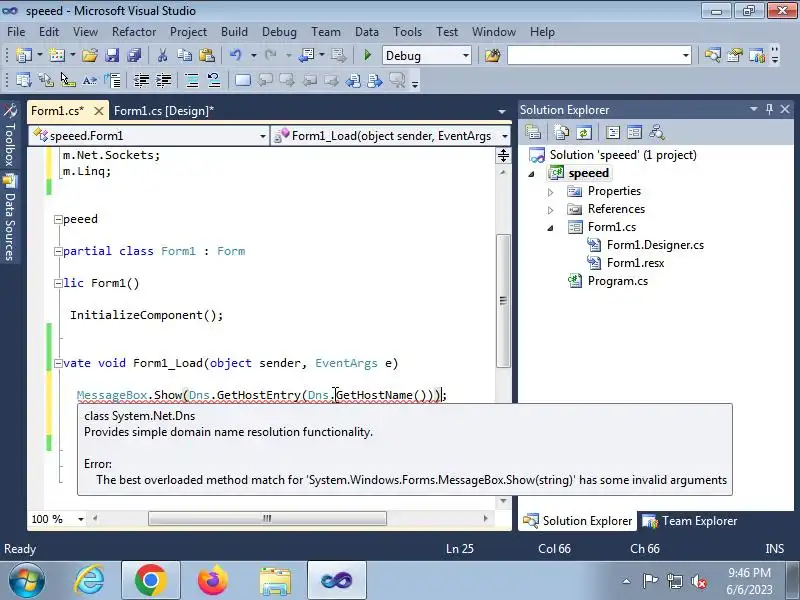Decrease line indent icon
Image resolution: width=800 pixels, height=600 pixels.
141,80
